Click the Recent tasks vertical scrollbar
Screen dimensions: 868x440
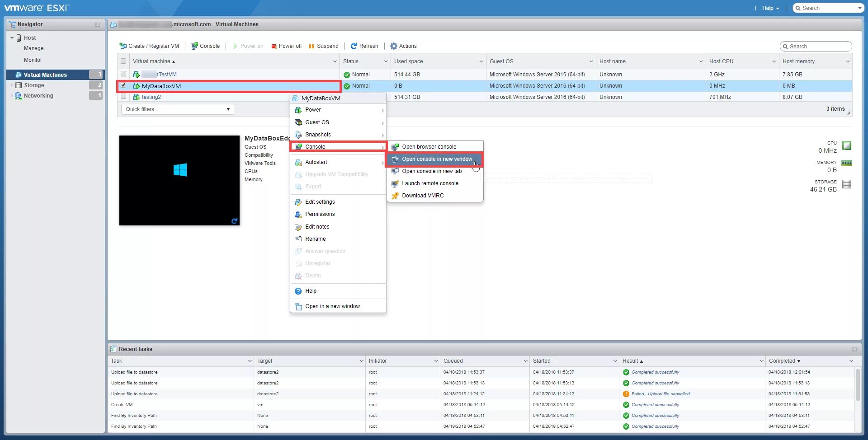tap(858, 385)
